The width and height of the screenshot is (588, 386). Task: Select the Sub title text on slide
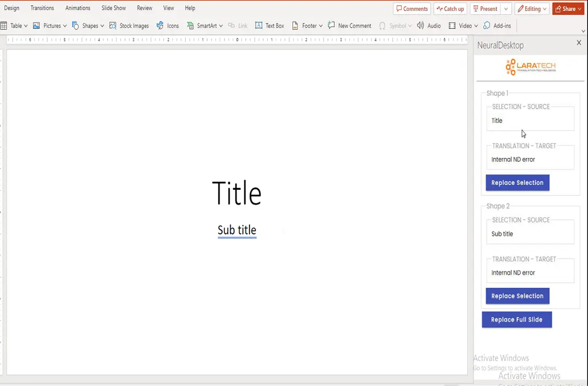[x=237, y=230]
